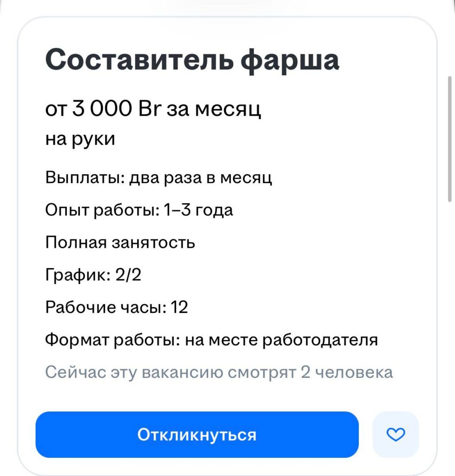Click the word 'График'
This screenshot has height=476, width=455.
pyautogui.click(x=75, y=275)
